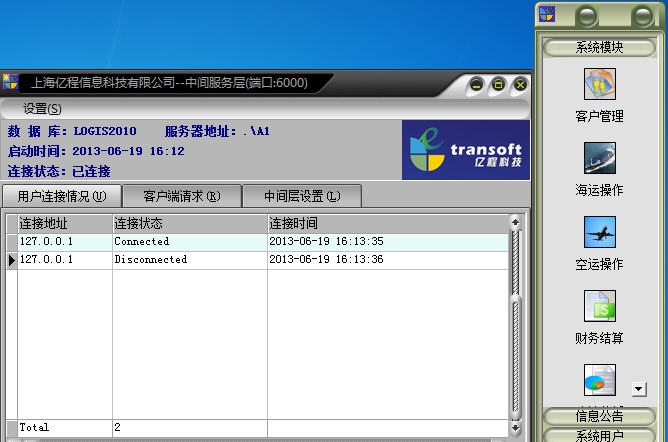Click the 客户管理 label text

click(x=599, y=116)
